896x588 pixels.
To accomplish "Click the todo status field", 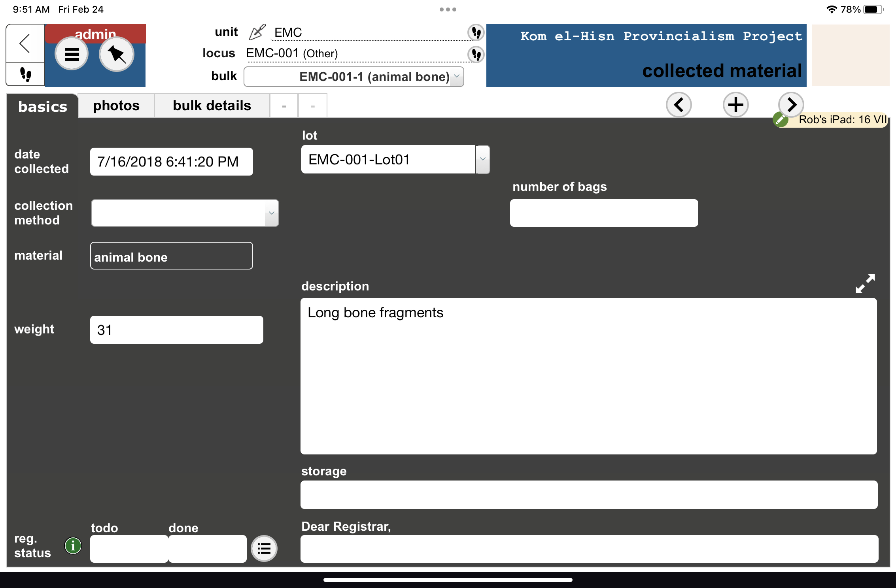I will click(x=129, y=549).
